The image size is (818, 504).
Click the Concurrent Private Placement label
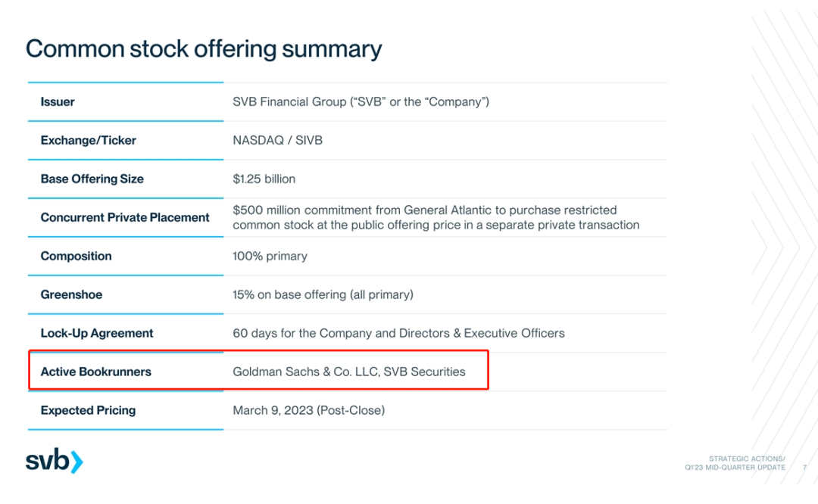[125, 217]
